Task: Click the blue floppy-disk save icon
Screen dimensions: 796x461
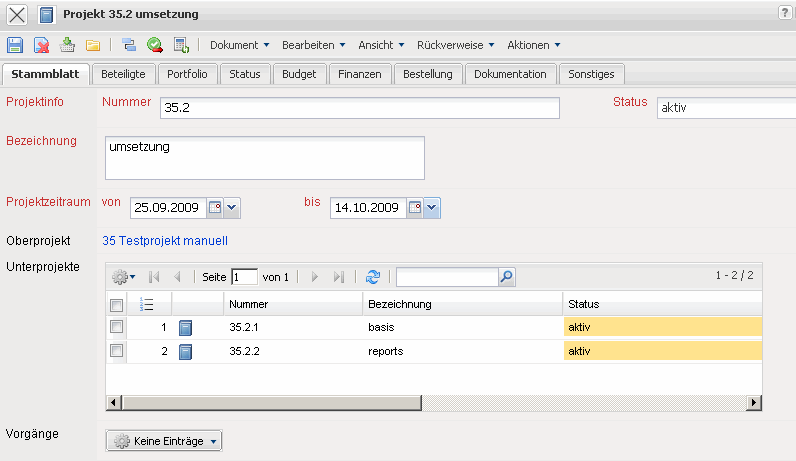Action: [15, 45]
